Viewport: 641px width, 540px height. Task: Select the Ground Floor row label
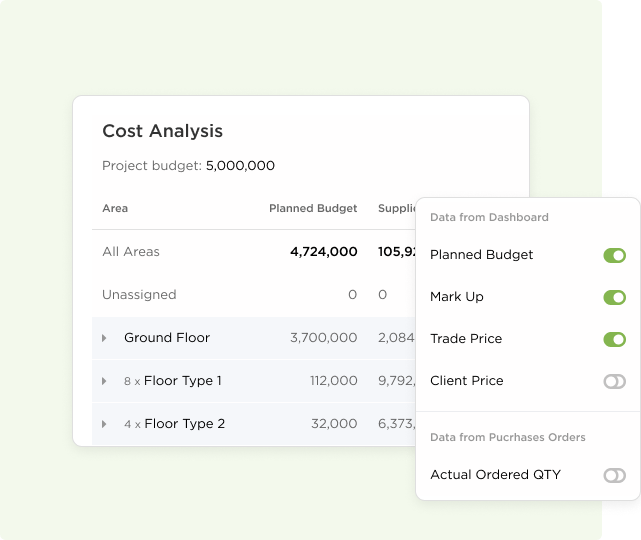(167, 338)
